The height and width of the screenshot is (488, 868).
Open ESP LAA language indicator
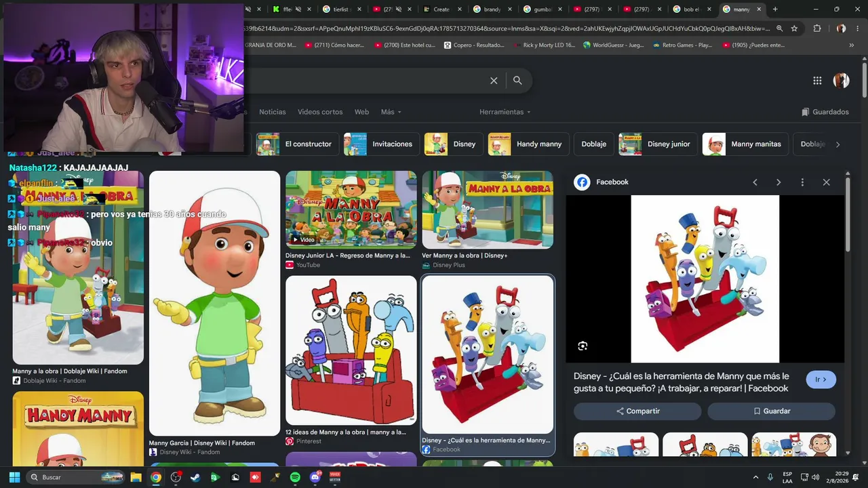pos(787,477)
